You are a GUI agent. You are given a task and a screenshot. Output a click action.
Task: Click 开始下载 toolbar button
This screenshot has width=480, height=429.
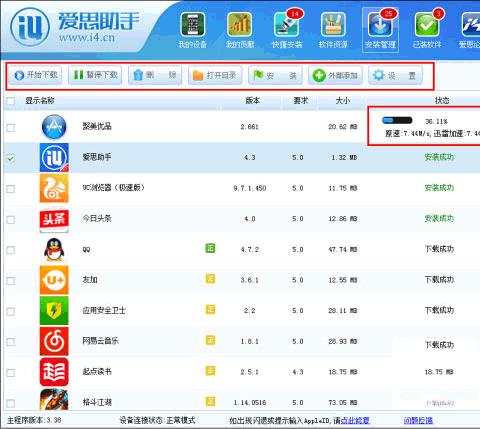pos(35,75)
